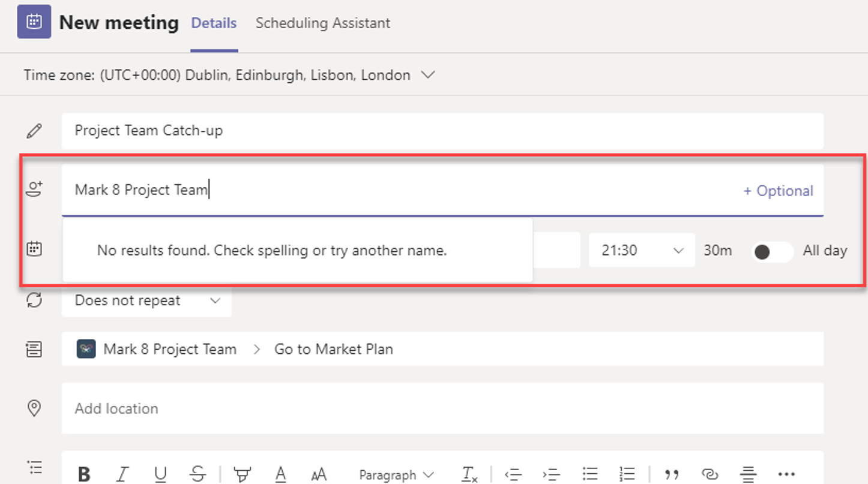Open the time zone dropdown

click(x=428, y=75)
